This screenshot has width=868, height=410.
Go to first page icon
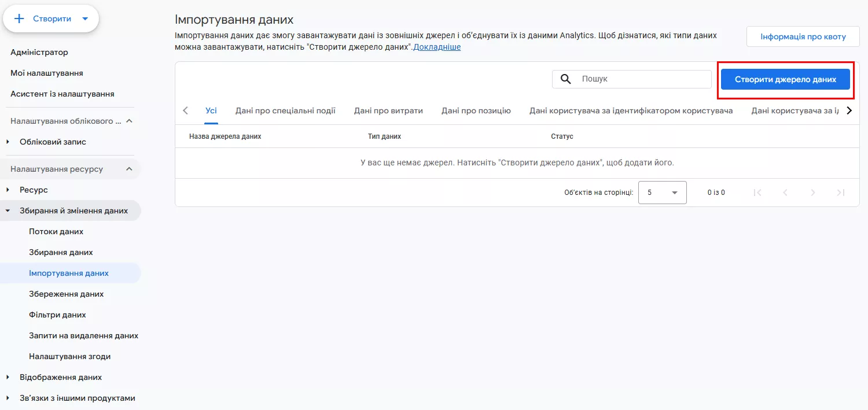[757, 193]
